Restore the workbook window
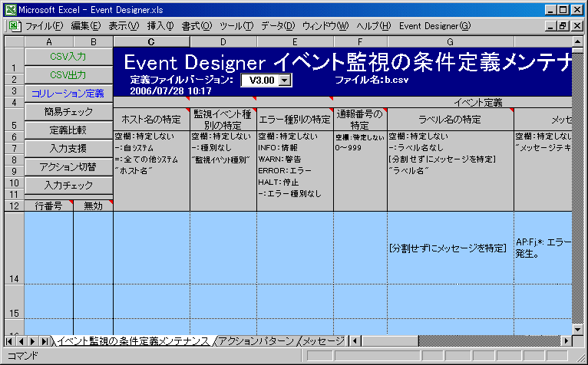Viewport: 588px width, 365px height. coord(563,26)
